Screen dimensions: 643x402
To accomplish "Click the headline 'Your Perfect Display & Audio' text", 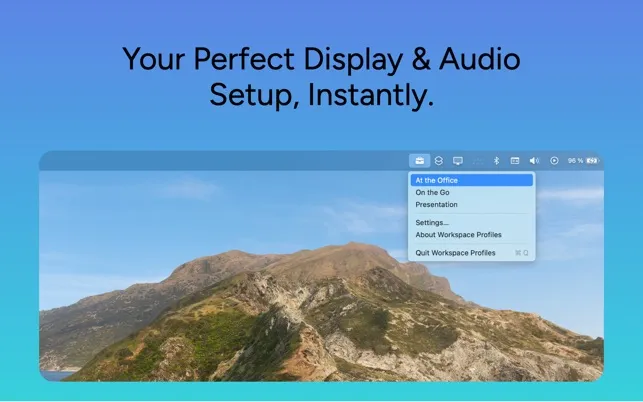I will pyautogui.click(x=321, y=58).
